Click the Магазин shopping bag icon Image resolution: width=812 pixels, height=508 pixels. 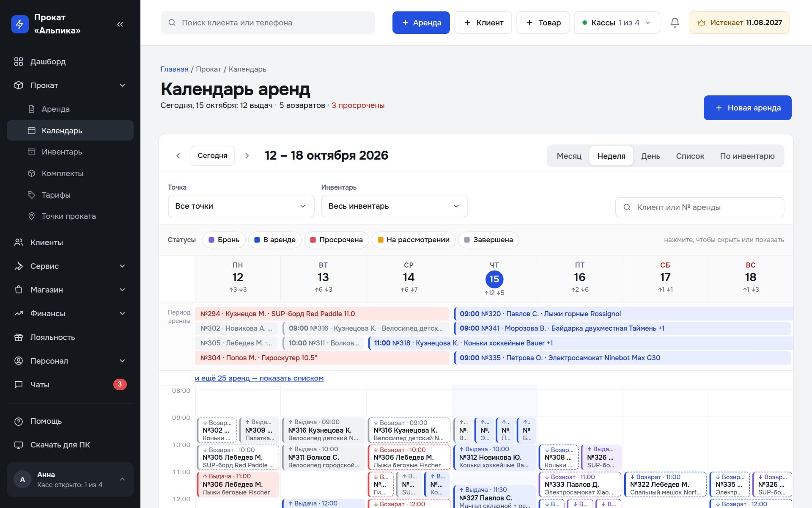point(19,290)
